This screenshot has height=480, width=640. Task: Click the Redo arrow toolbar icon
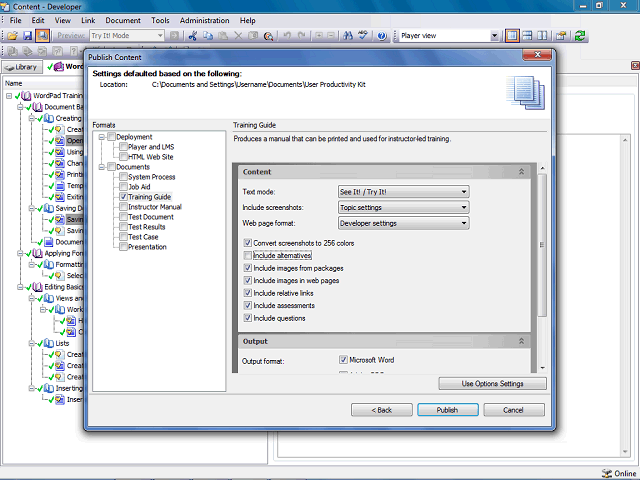click(x=302, y=36)
